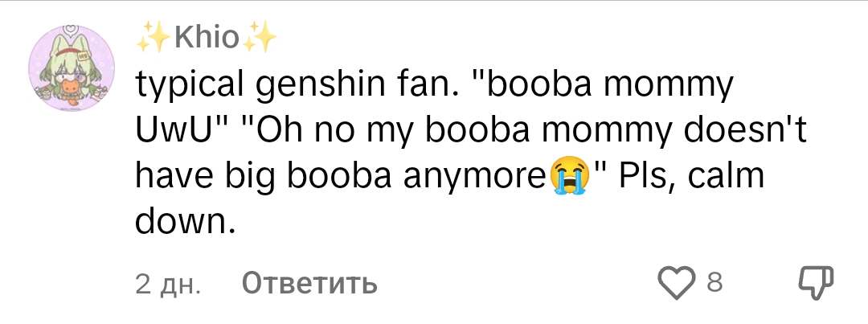This screenshot has height=324, width=868.
Task: Like the comment with the heart icon
Action: (x=676, y=283)
